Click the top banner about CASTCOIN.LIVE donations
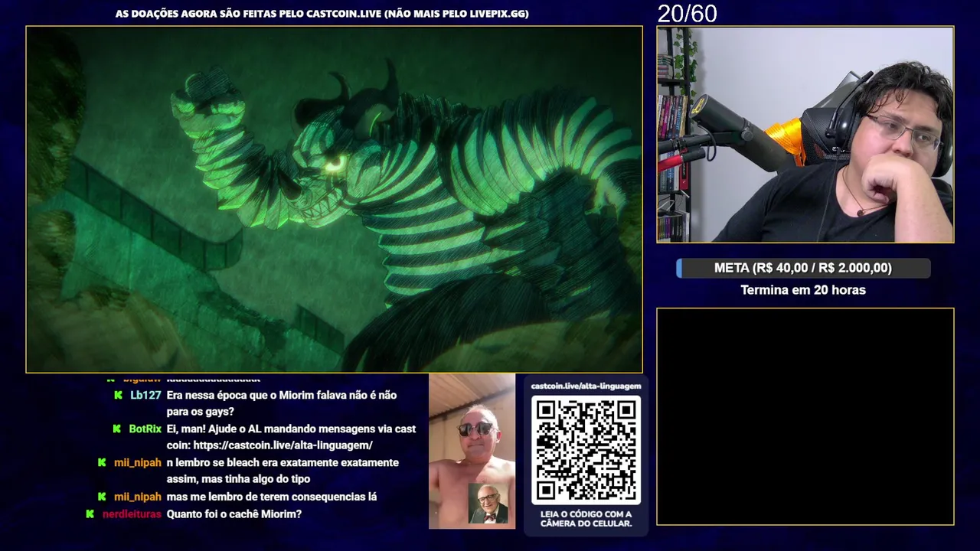 322,14
